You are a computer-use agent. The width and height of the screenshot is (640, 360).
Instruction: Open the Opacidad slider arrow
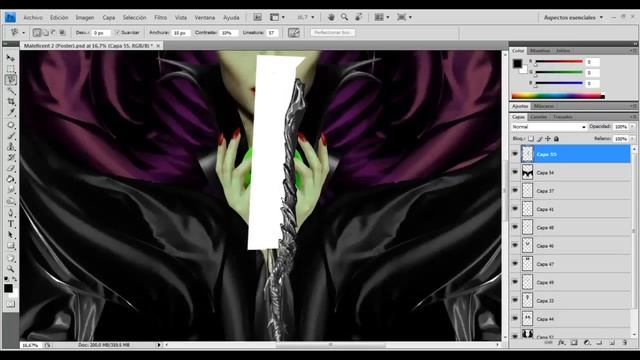coord(632,127)
